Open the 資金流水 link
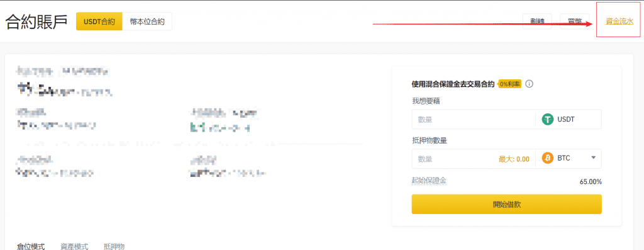 619,22
